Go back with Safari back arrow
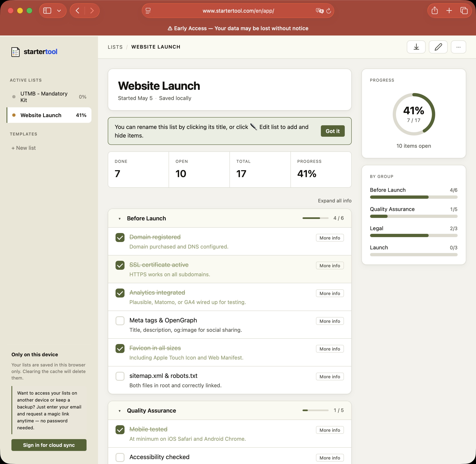Screen dimensions: 476x464 pyautogui.click(x=78, y=11)
